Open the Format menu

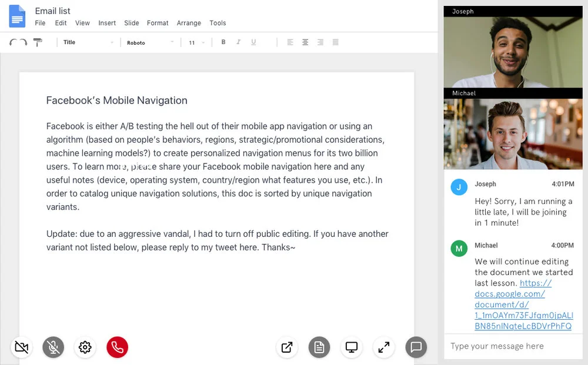158,23
